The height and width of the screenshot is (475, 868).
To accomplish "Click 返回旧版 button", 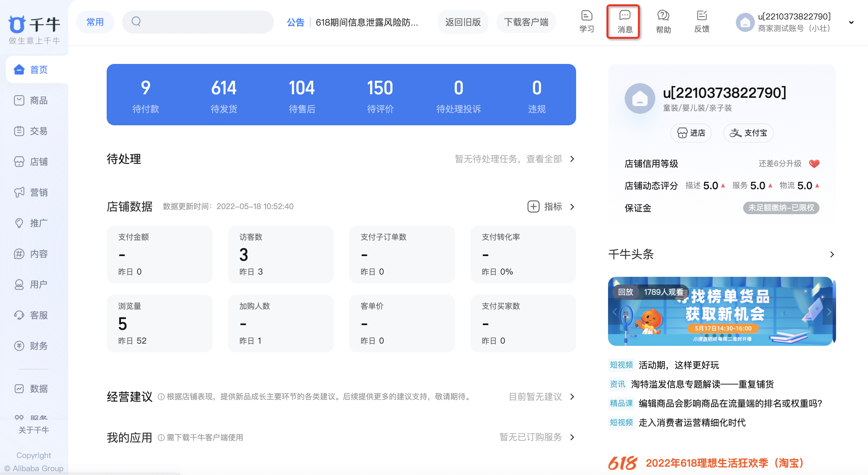I will (x=463, y=22).
